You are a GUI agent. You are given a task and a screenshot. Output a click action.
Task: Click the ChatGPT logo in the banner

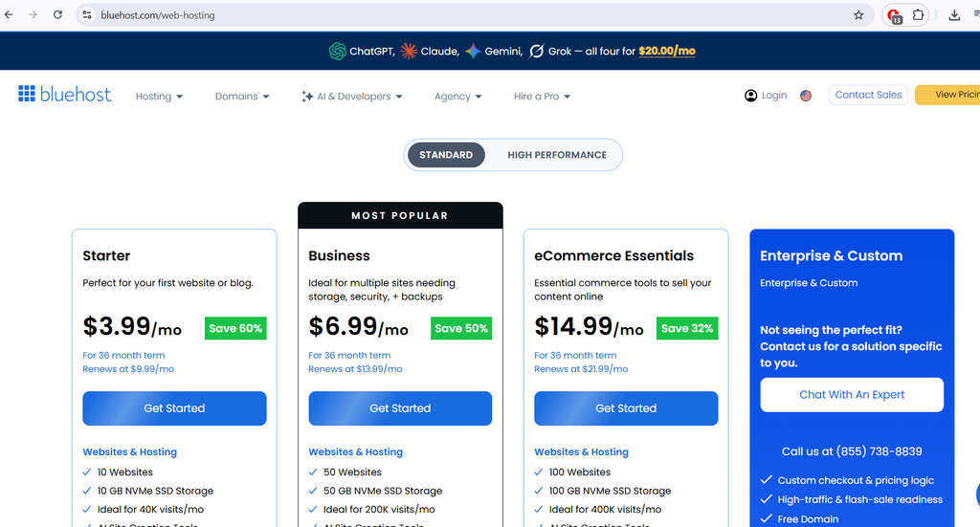[338, 52]
